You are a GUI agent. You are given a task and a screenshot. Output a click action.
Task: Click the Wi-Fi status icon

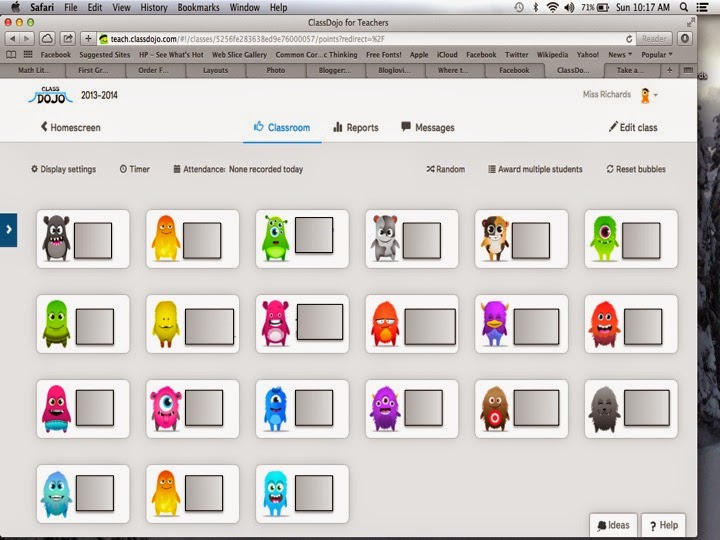click(x=552, y=7)
